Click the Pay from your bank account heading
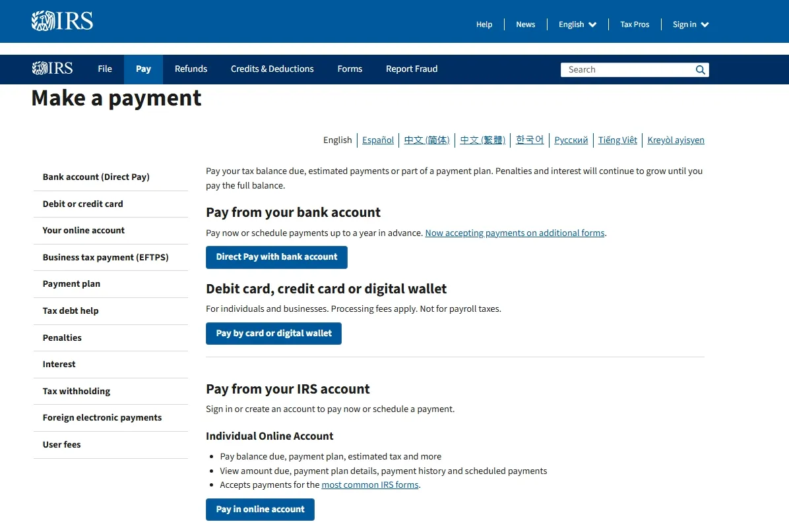789x532 pixels. (x=293, y=213)
